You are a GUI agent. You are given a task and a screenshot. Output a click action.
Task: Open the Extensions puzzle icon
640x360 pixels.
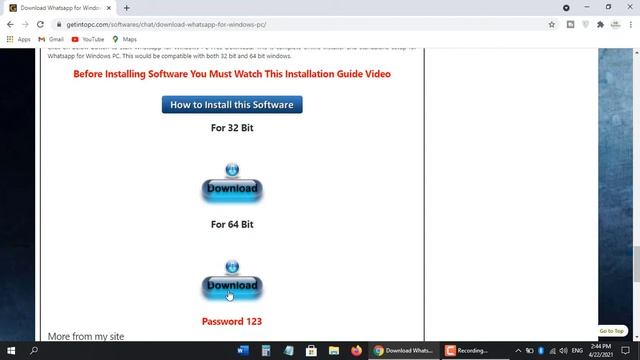(600, 24)
